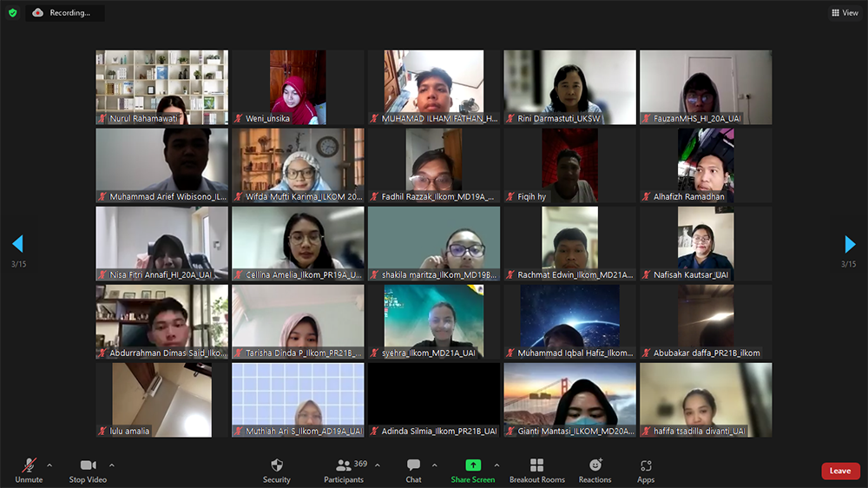The height and width of the screenshot is (488, 868).
Task: Open the Reactions menu
Action: (595, 471)
